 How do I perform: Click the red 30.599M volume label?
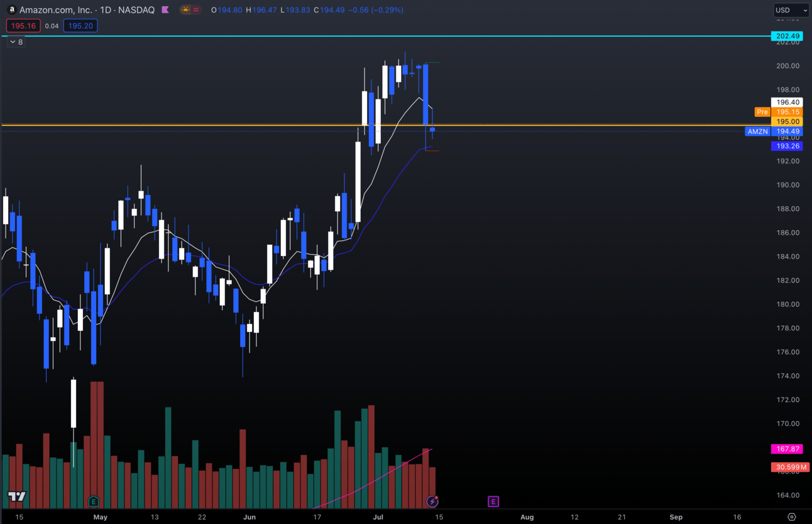pos(791,467)
